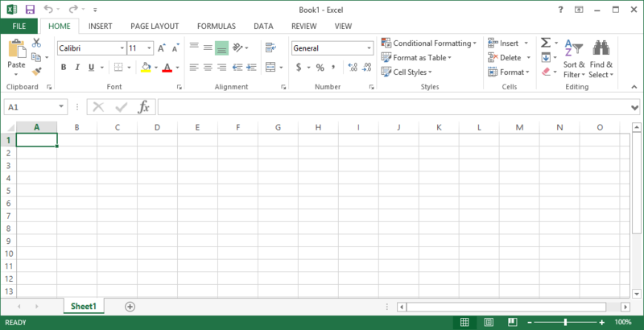This screenshot has width=644, height=330.
Task: Click the Sort & Filter button
Action: (574, 59)
